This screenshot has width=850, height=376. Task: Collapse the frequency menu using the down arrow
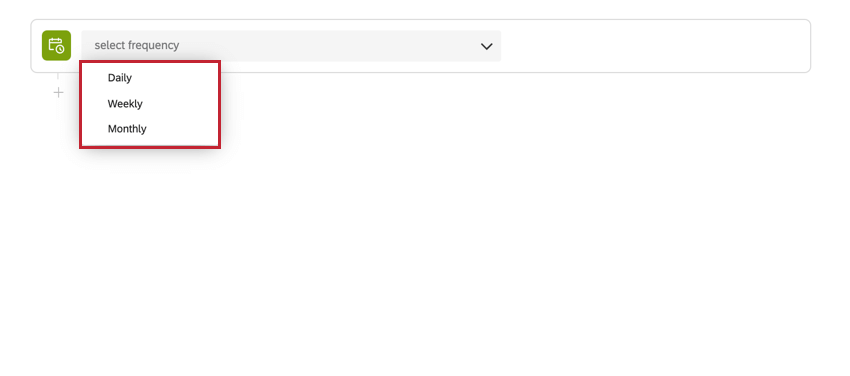487,47
